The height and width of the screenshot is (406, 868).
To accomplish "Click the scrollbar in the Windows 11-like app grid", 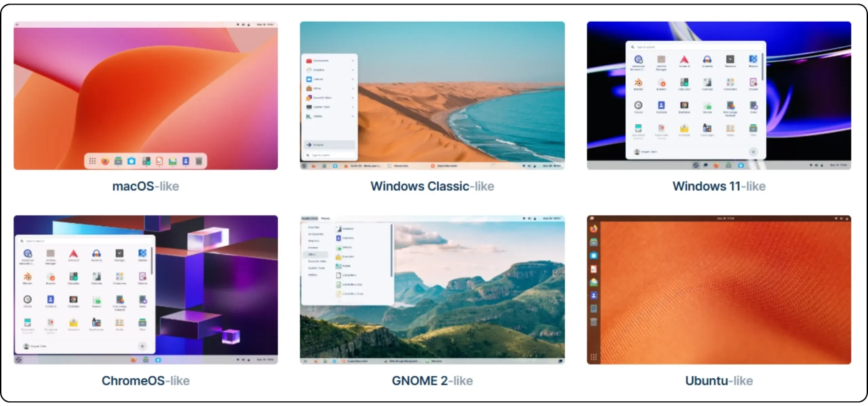I will click(x=763, y=67).
